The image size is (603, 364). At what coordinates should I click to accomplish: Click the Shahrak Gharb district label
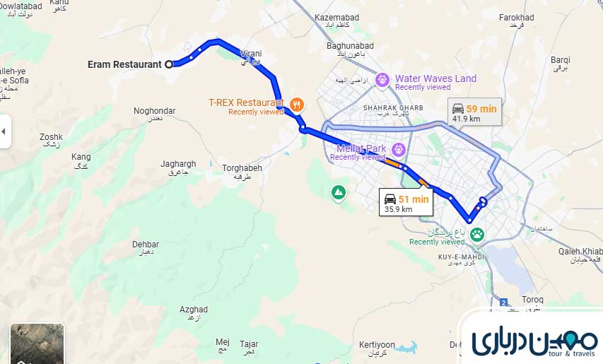point(393,108)
